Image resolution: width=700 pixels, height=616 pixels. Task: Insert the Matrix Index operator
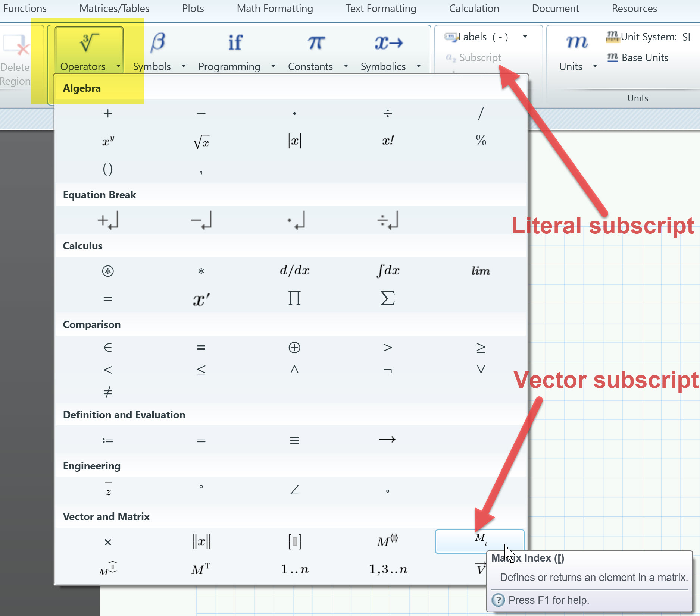point(480,541)
